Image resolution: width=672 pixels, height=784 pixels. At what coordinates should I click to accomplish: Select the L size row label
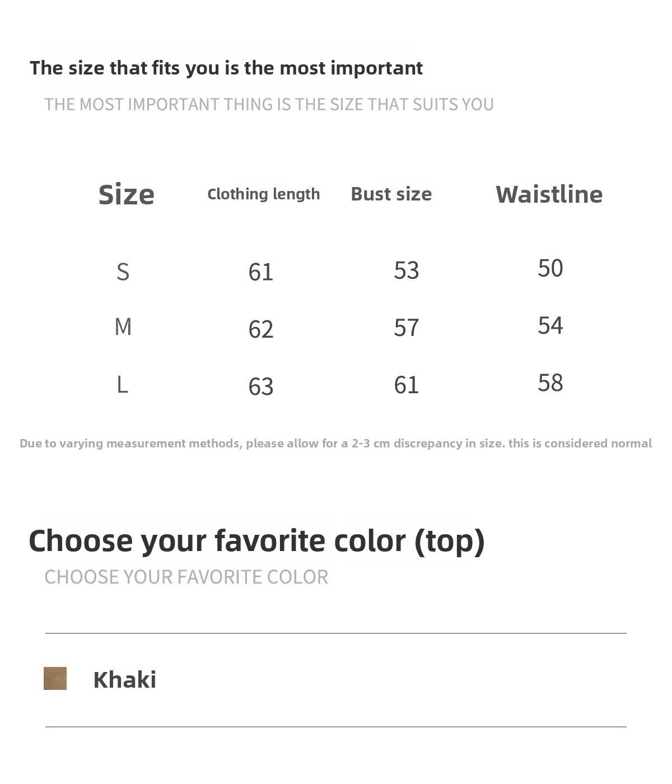tap(122, 385)
